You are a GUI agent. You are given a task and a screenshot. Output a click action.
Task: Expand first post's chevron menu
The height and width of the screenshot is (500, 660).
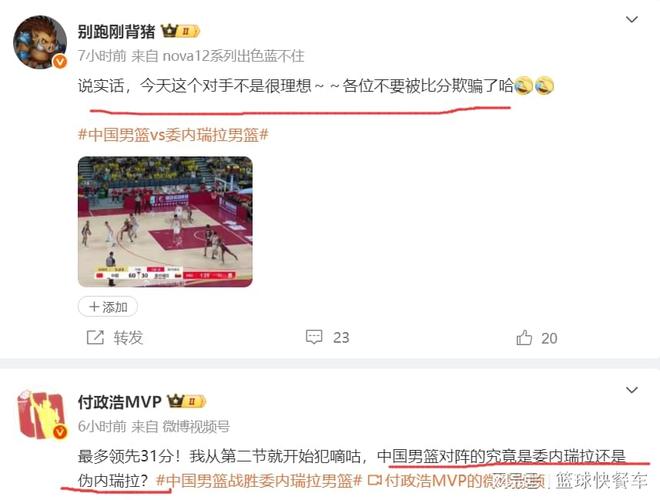632,19
